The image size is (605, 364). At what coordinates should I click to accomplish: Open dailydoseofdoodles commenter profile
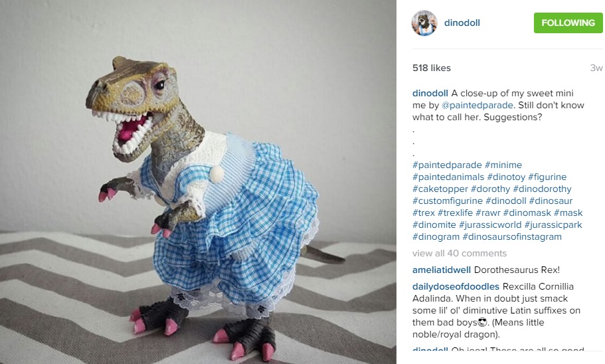point(456,286)
